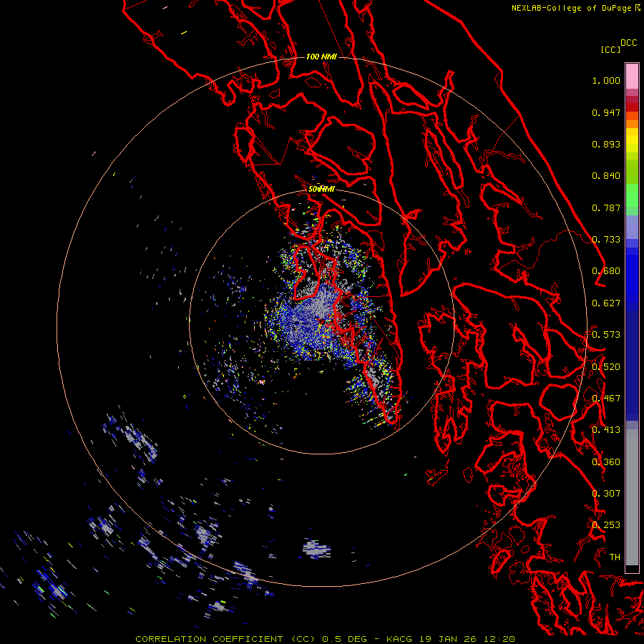This screenshot has width=644, height=644.
Task: Select the 1.000 color scale value
Action: pos(606,80)
